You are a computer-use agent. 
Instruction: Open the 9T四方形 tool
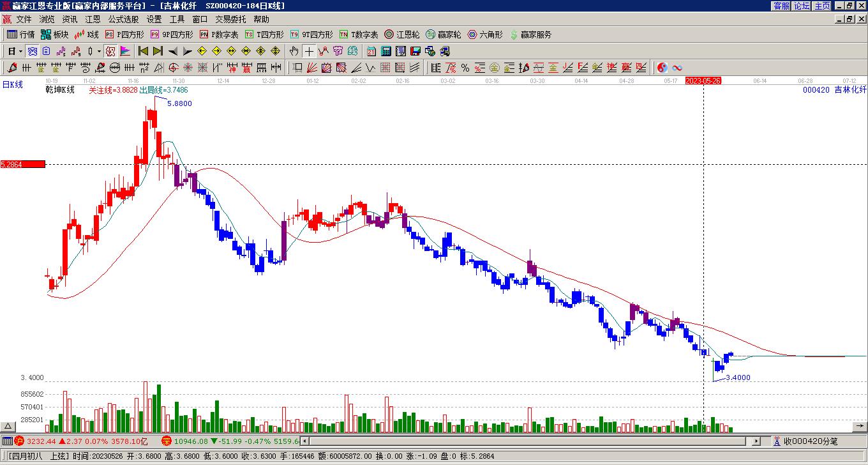point(311,34)
